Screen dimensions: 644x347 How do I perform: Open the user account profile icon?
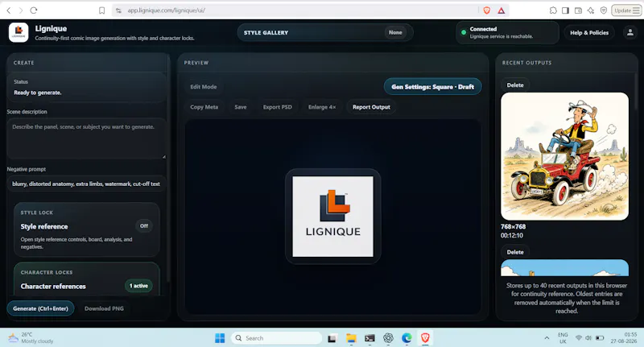point(630,32)
